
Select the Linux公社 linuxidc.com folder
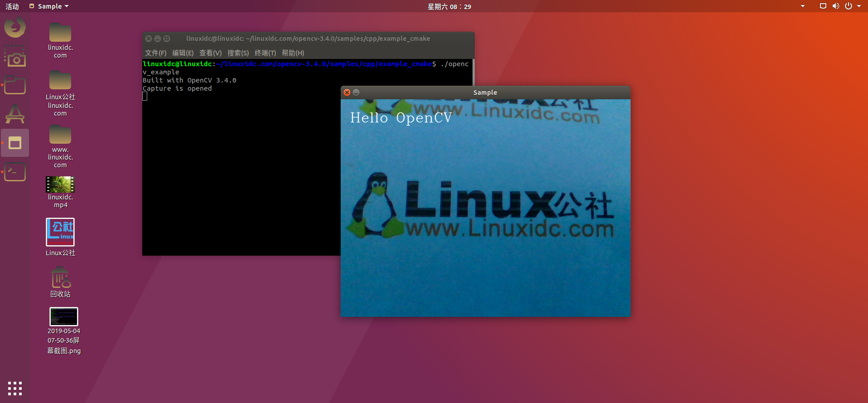coord(60,94)
